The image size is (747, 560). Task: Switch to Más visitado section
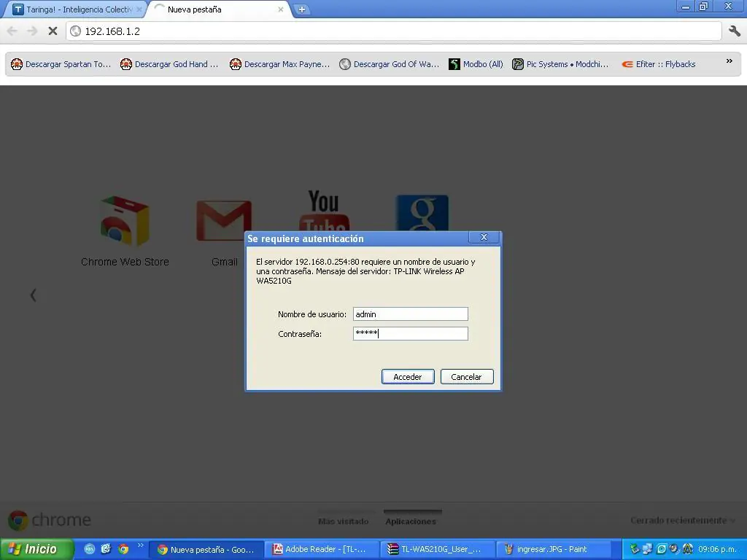point(343,521)
